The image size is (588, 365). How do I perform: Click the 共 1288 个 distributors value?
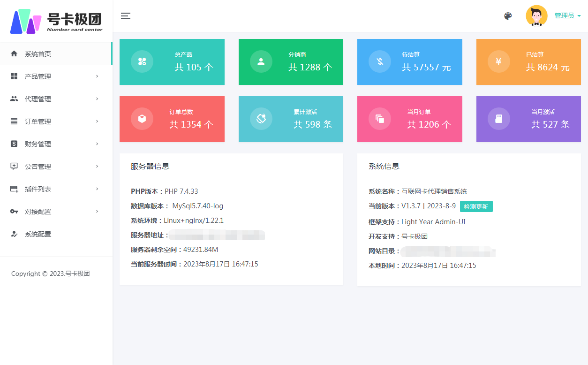pos(310,67)
